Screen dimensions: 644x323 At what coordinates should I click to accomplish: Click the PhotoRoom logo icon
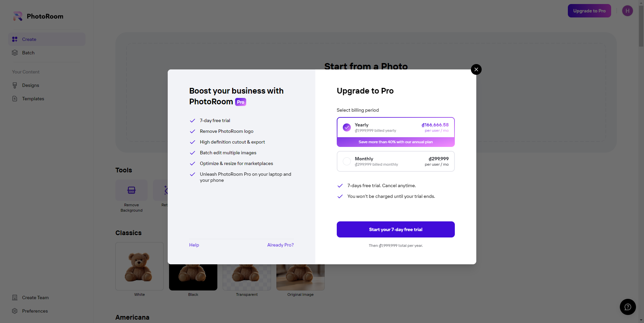click(x=18, y=16)
